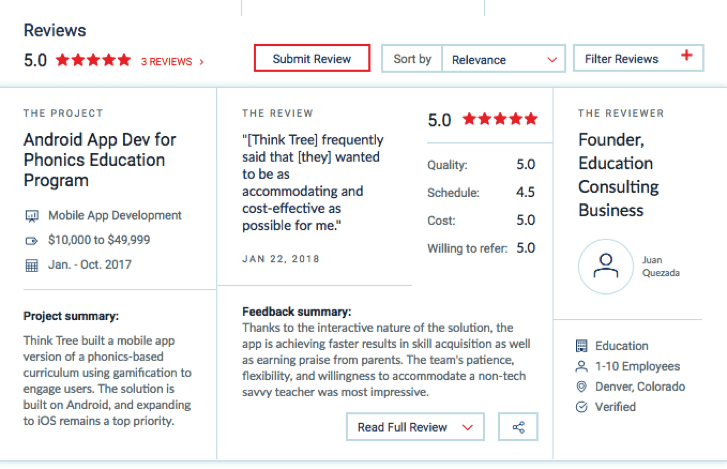727x469 pixels.
Task: Click the review's 5.0 red star rating
Action: click(x=499, y=119)
